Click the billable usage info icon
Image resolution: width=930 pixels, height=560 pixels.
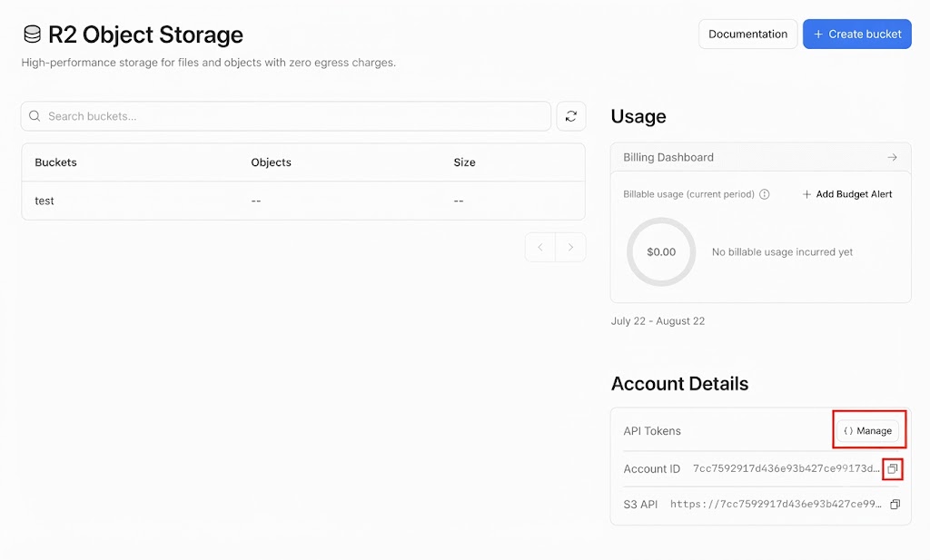pyautogui.click(x=765, y=194)
